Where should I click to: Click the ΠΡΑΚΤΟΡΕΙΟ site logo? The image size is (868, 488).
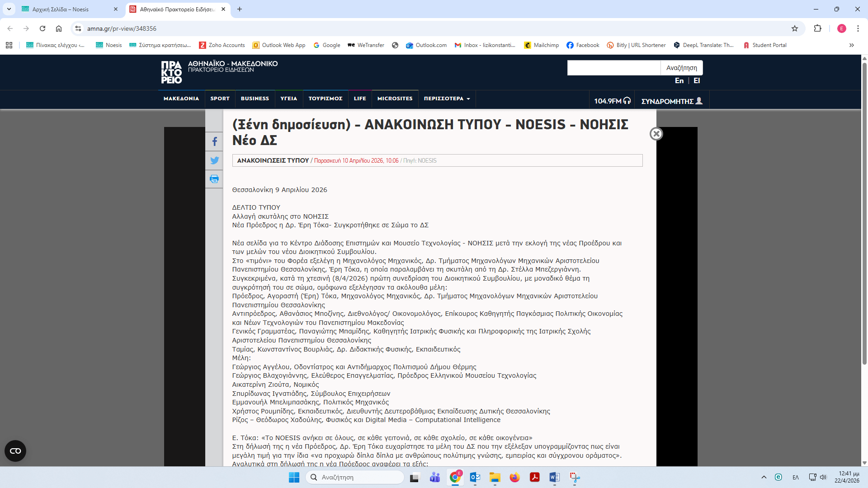click(172, 72)
